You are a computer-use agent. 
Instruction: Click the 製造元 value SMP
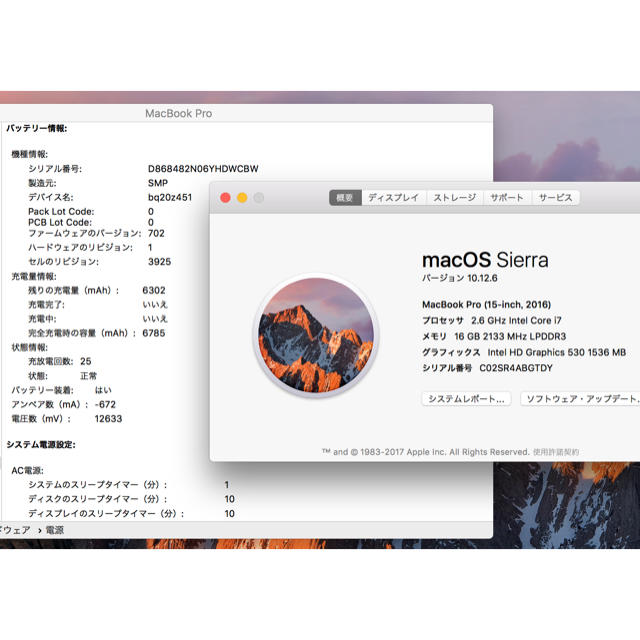pyautogui.click(x=158, y=183)
